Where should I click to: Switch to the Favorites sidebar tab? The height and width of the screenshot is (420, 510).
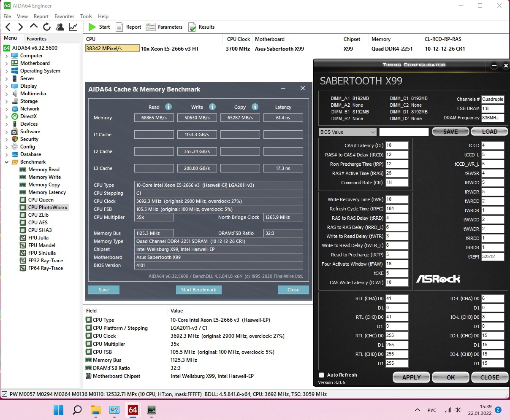tap(36, 38)
